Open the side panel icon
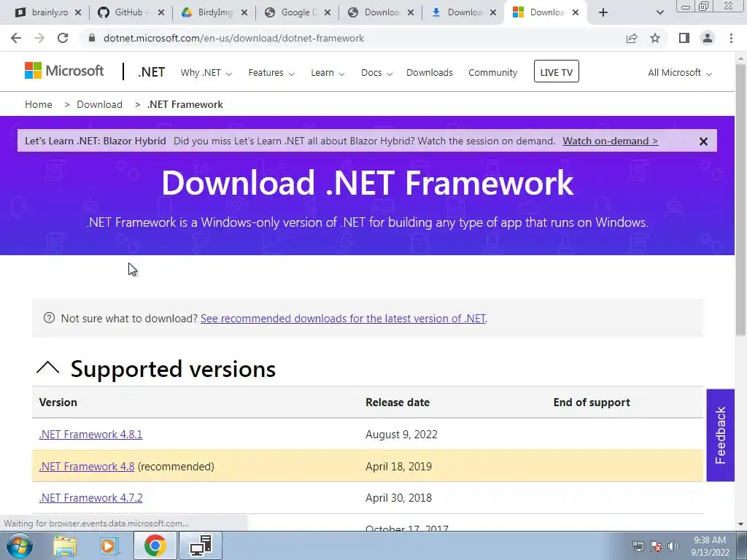The width and height of the screenshot is (747, 560). pyautogui.click(x=684, y=38)
